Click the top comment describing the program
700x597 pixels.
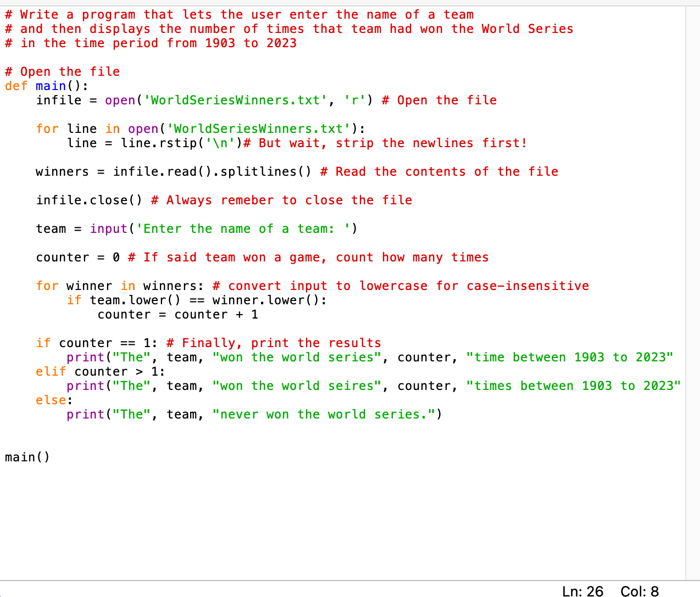coord(236,29)
